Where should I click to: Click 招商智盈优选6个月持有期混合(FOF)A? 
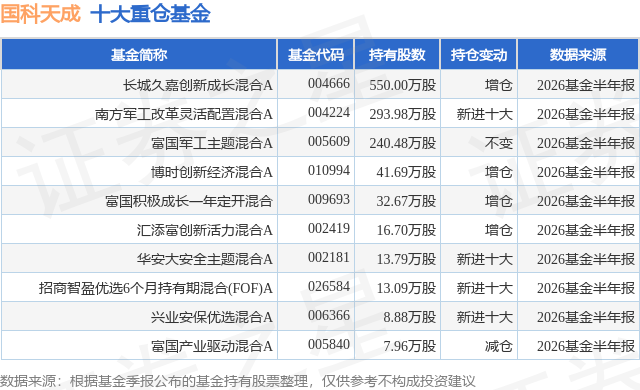156,288
